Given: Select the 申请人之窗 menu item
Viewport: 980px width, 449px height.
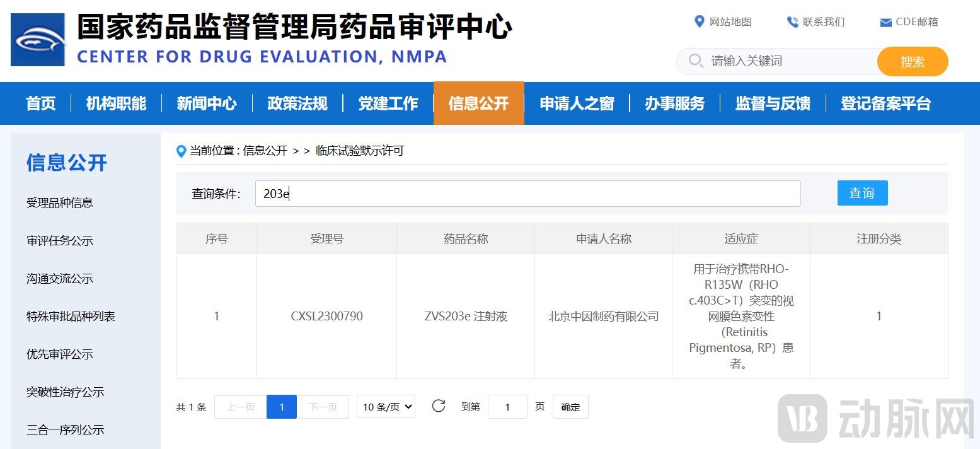Looking at the screenshot, I should pos(575,103).
